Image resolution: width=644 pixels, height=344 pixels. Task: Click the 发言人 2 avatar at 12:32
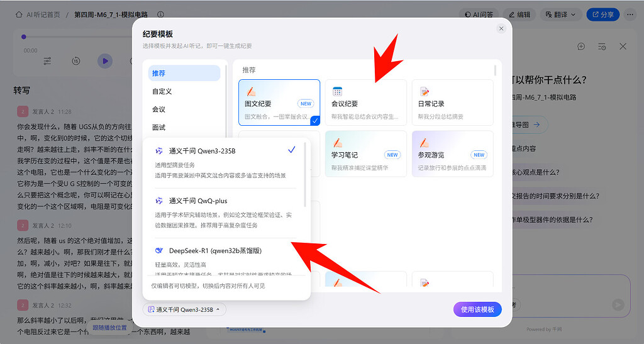pyautogui.click(x=22, y=305)
